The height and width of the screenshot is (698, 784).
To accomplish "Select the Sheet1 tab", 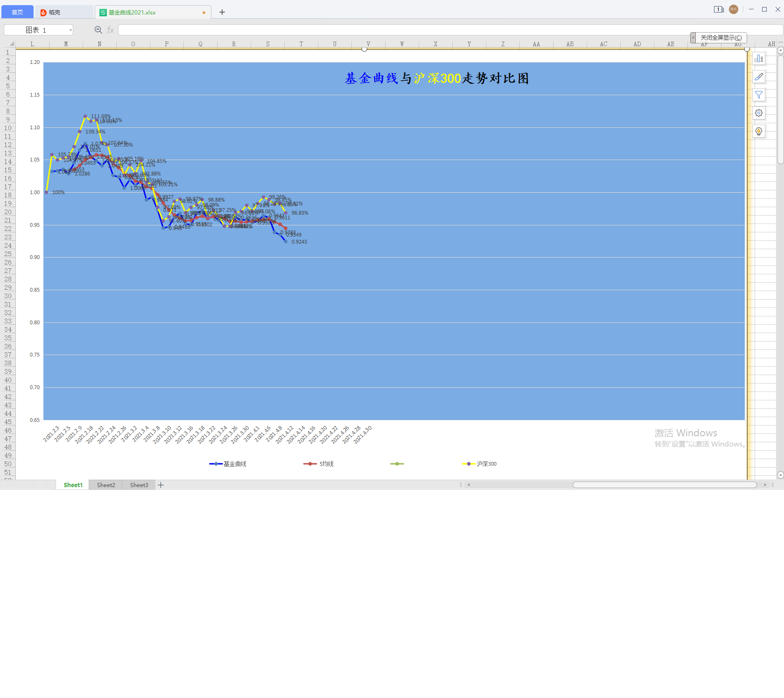I will pyautogui.click(x=73, y=485).
